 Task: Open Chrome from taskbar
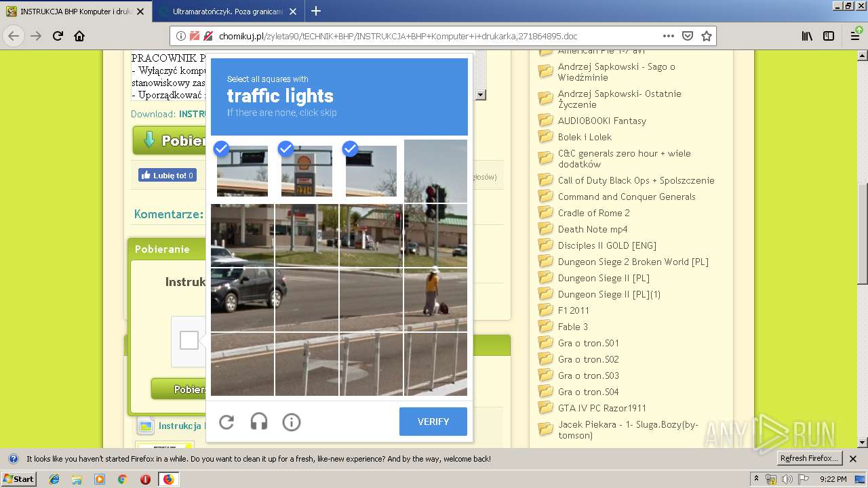pos(122,479)
